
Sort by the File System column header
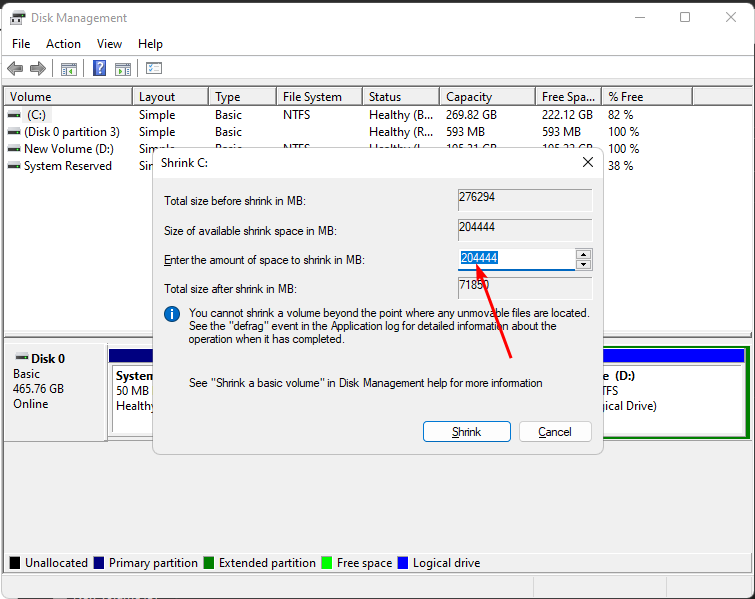click(319, 97)
